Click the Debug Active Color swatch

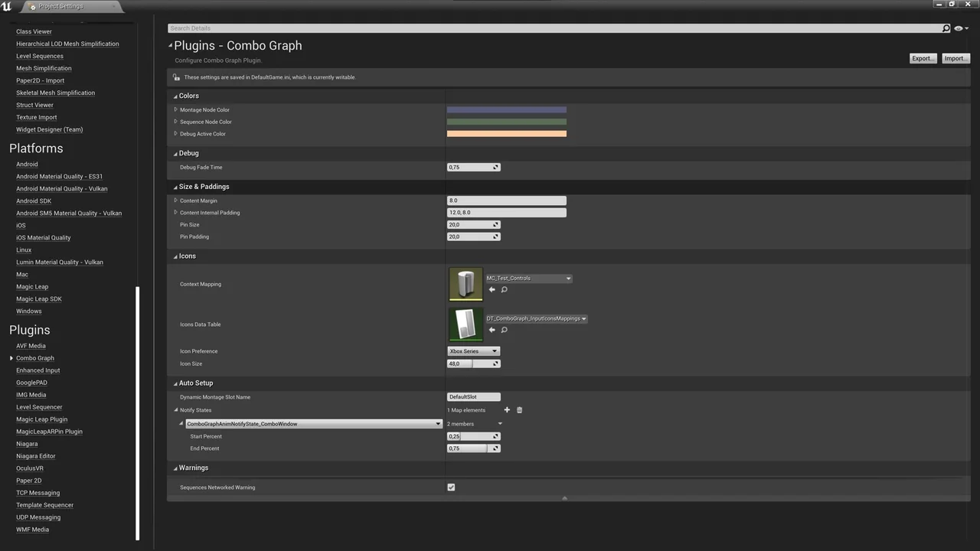pos(506,133)
